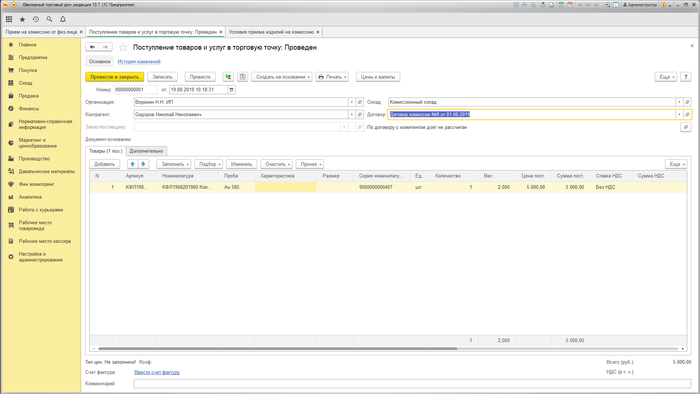The width and height of the screenshot is (700, 394).
Task: Open Создать на основании dropdown
Action: pyautogui.click(x=282, y=77)
